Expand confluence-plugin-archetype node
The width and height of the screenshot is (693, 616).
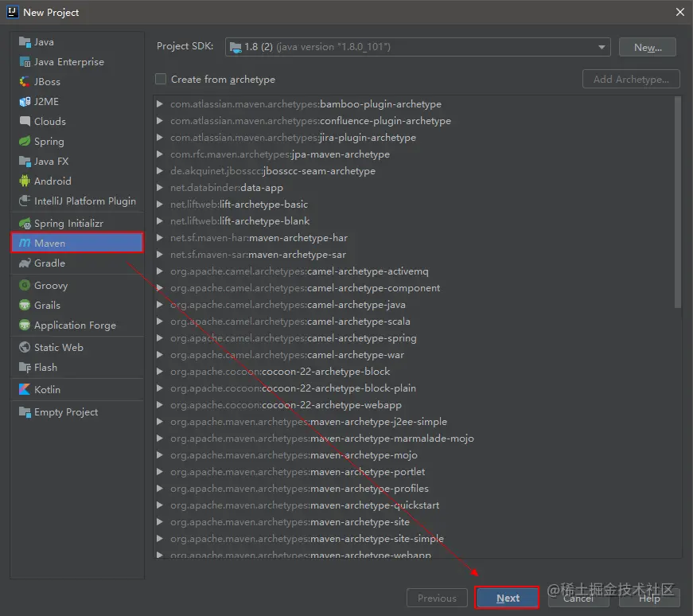click(160, 121)
